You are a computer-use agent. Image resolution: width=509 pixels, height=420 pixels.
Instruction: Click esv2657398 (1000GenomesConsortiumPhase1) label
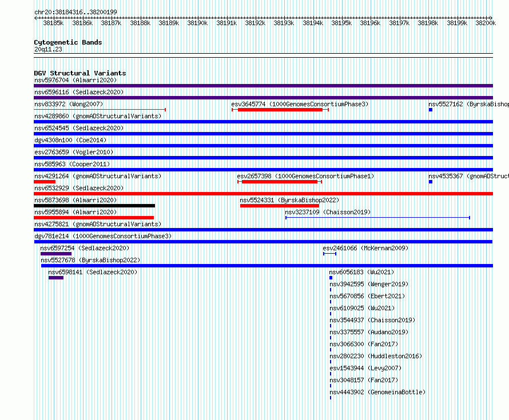tap(305, 176)
